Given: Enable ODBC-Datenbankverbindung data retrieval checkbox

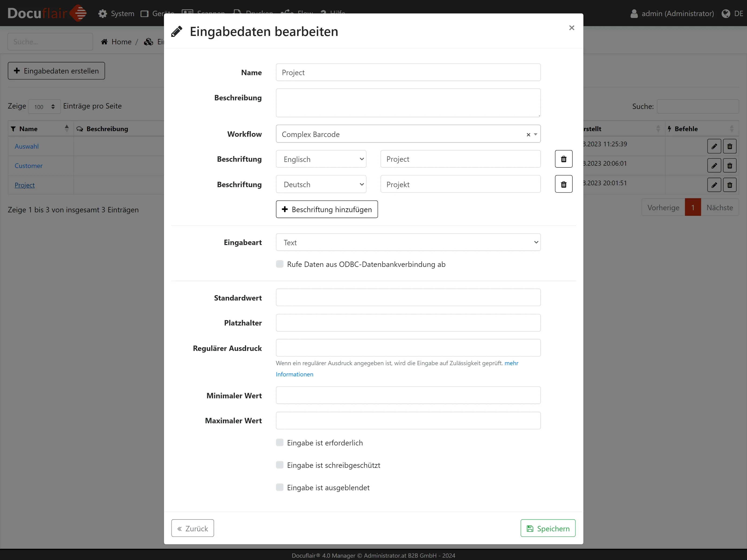Looking at the screenshot, I should [x=280, y=264].
